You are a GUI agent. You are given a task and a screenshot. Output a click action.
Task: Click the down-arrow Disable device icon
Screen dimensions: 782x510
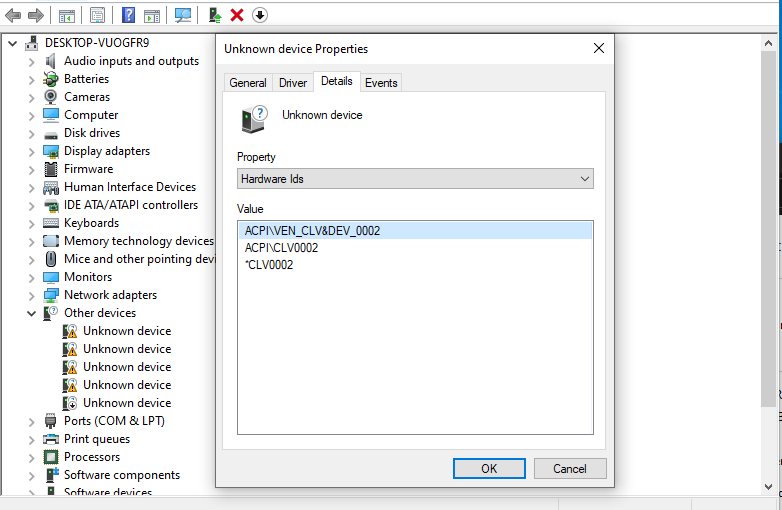coord(260,15)
